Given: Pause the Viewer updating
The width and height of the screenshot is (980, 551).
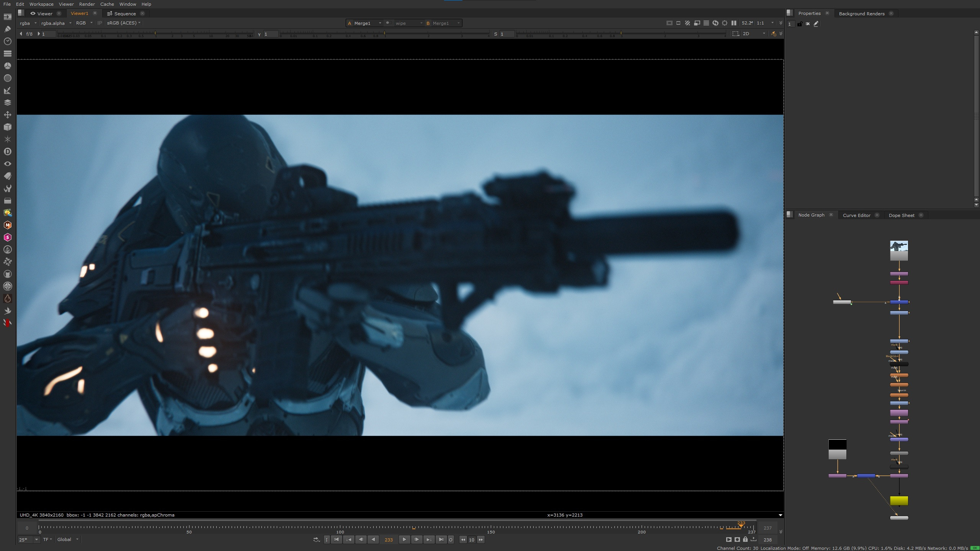Looking at the screenshot, I should 734,23.
